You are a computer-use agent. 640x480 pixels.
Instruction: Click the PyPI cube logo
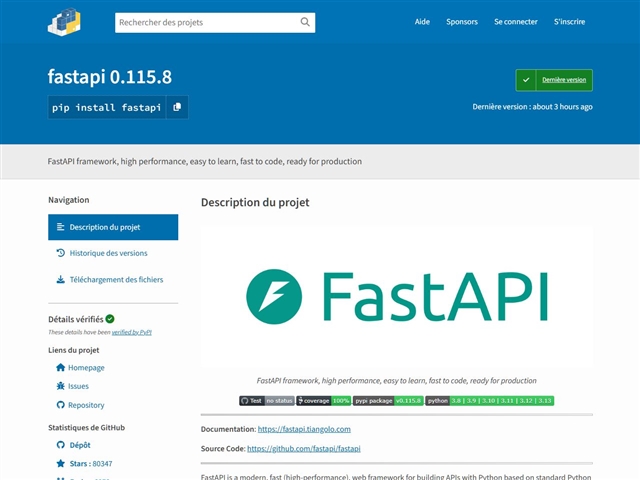(x=64, y=22)
